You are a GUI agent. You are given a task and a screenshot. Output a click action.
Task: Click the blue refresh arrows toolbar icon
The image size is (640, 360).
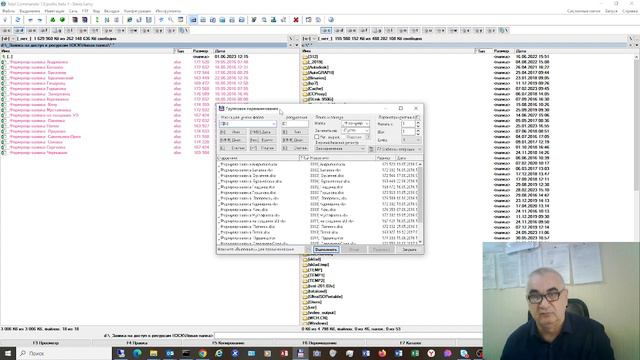click(x=18, y=20)
